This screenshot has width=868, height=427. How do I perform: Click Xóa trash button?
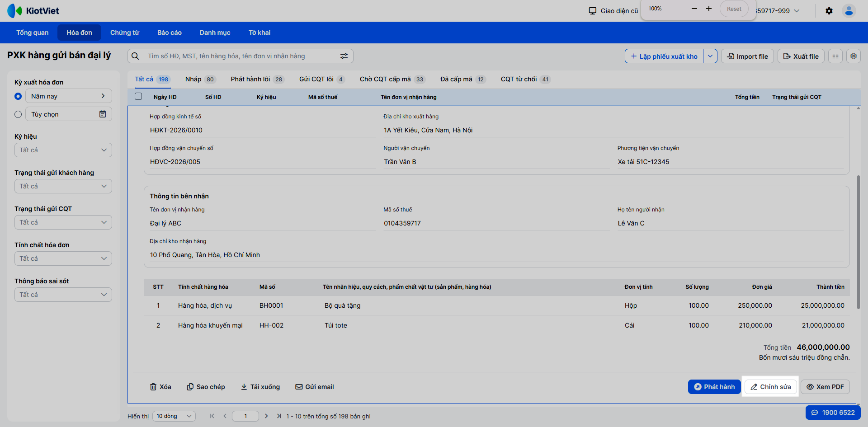click(160, 387)
